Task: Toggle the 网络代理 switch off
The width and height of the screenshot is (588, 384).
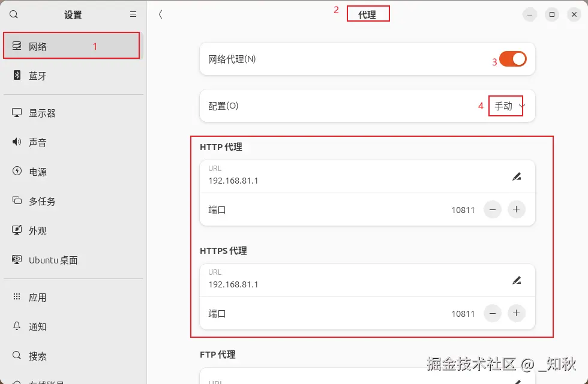Action: 512,59
